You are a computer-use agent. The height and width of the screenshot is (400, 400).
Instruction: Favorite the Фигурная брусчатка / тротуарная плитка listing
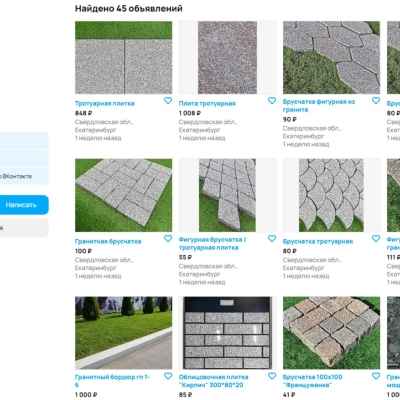coord(272,238)
